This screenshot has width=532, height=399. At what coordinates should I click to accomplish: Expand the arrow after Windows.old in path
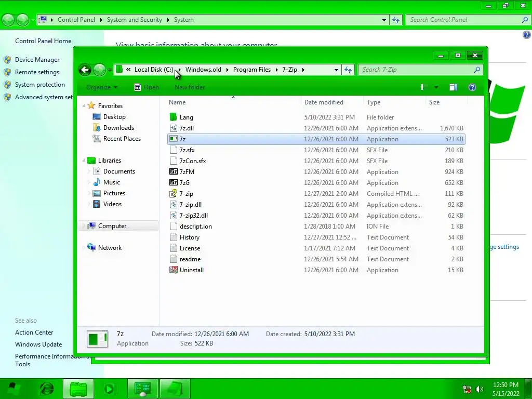tap(227, 70)
